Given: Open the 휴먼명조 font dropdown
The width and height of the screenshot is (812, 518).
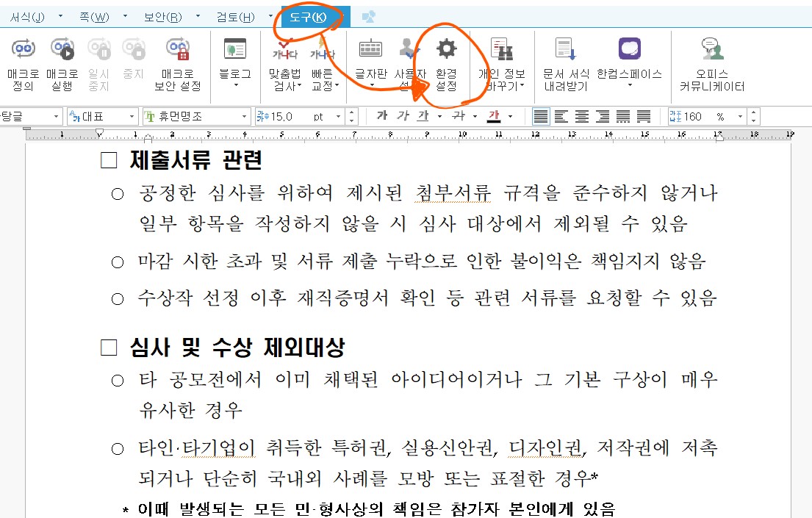Looking at the screenshot, I should point(245,115).
